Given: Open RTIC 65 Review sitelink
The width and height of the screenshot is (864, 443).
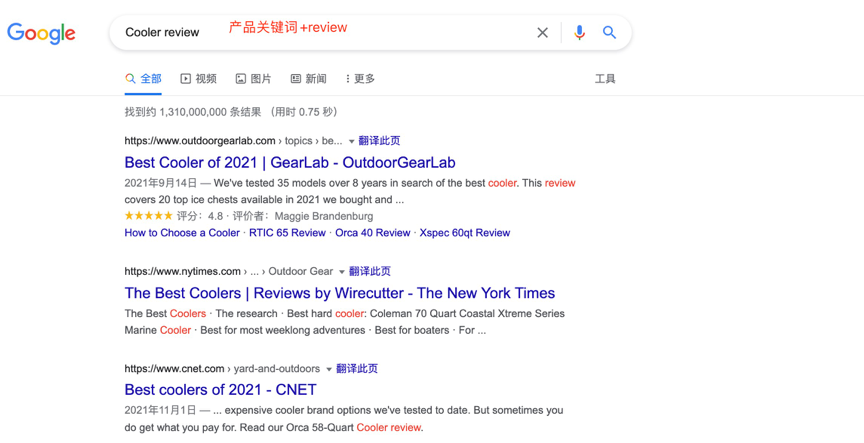Looking at the screenshot, I should click(x=287, y=233).
